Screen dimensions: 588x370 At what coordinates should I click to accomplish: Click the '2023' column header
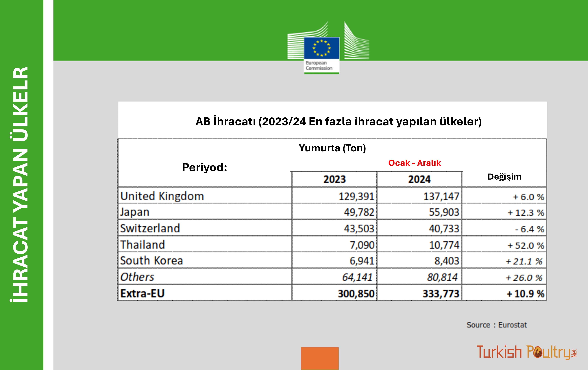coord(334,179)
